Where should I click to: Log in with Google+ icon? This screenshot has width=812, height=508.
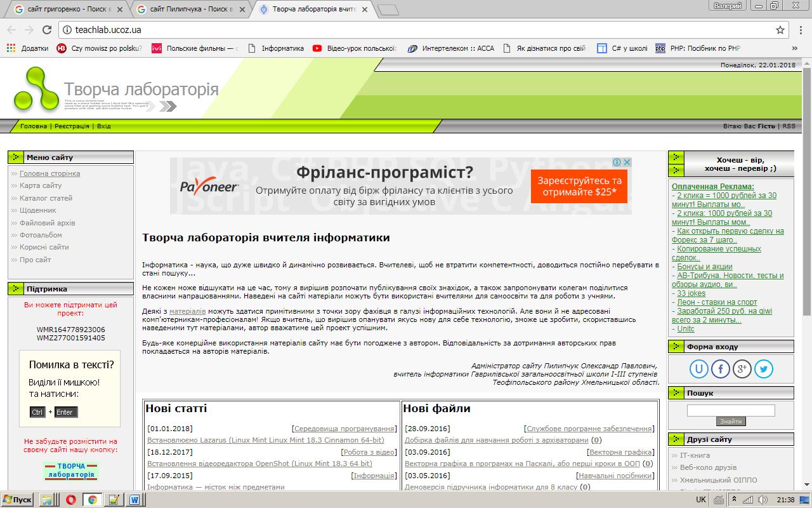[742, 368]
